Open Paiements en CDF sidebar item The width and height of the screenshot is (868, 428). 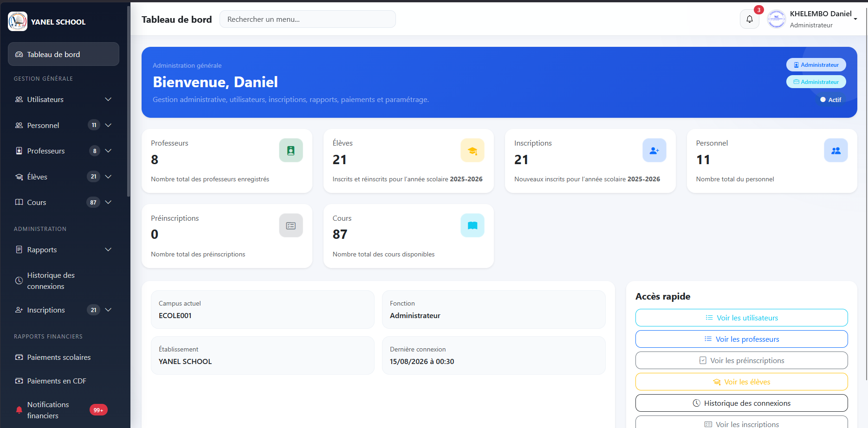(x=64, y=381)
